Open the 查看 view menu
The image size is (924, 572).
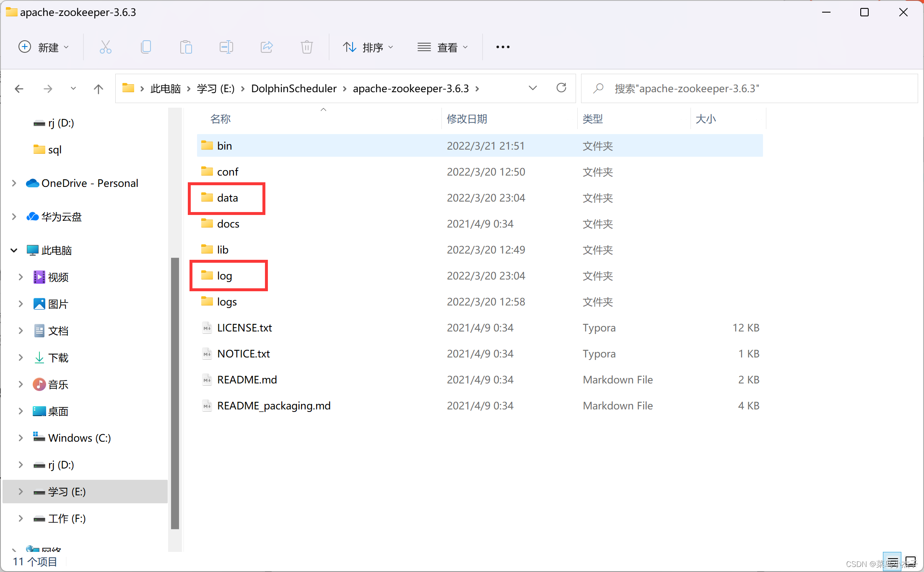click(x=443, y=47)
